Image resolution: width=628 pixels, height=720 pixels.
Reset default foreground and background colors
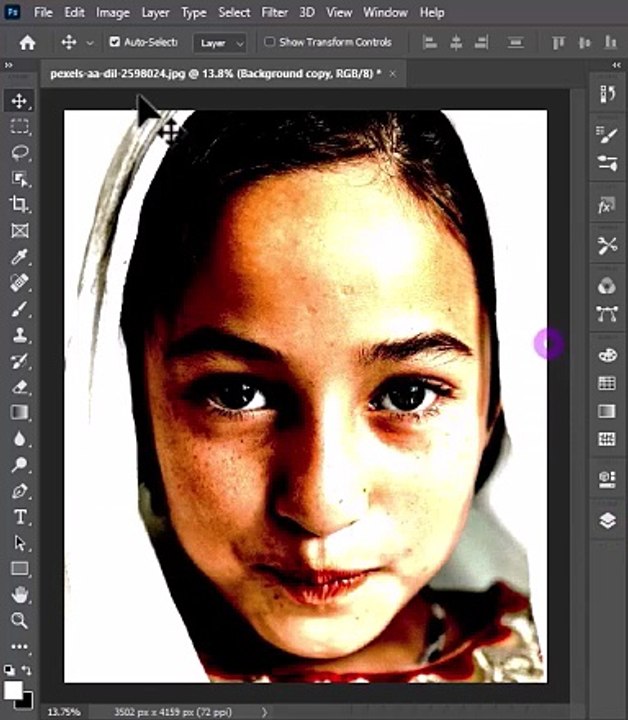pyautogui.click(x=9, y=670)
